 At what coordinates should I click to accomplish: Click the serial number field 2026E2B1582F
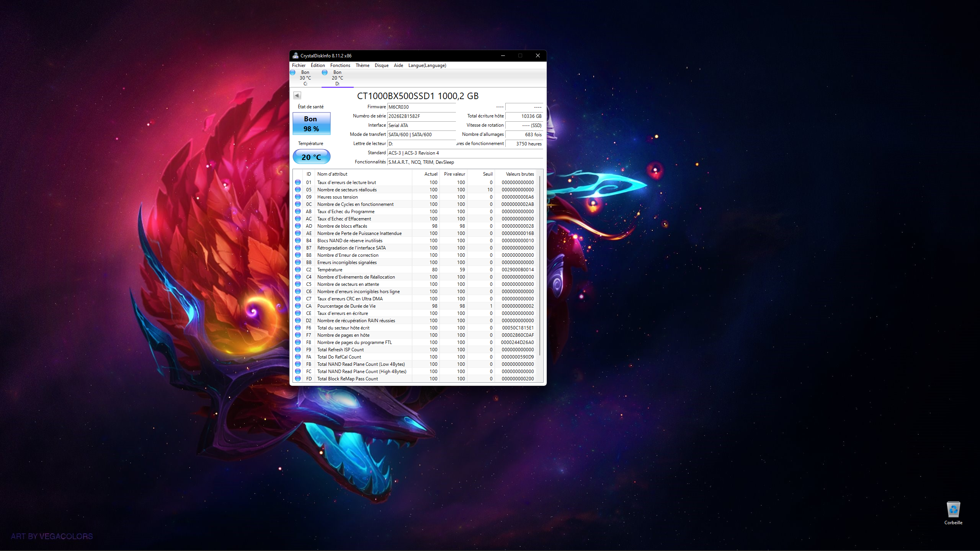pyautogui.click(x=421, y=116)
